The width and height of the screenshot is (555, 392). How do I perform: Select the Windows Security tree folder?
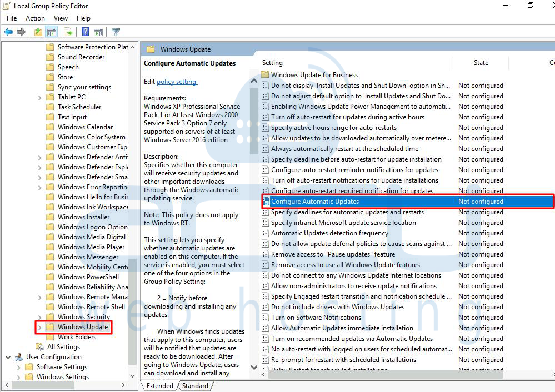tap(84, 316)
